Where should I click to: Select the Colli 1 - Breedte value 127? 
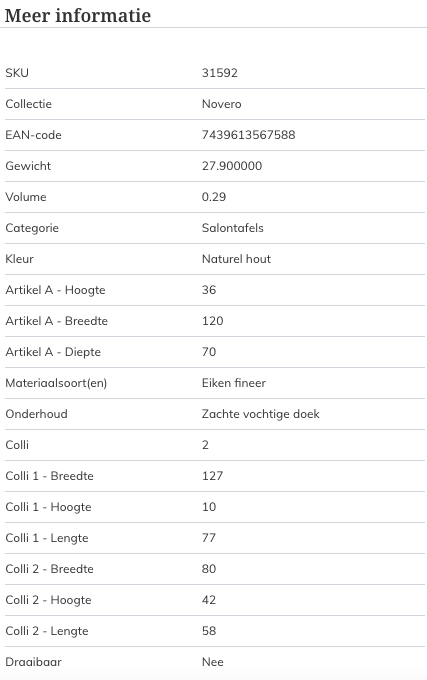coord(212,476)
